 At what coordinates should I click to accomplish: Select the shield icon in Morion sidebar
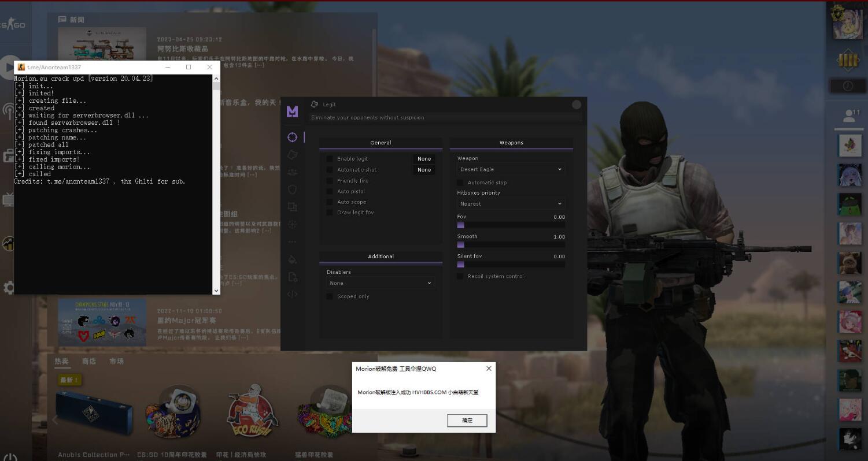[293, 189]
